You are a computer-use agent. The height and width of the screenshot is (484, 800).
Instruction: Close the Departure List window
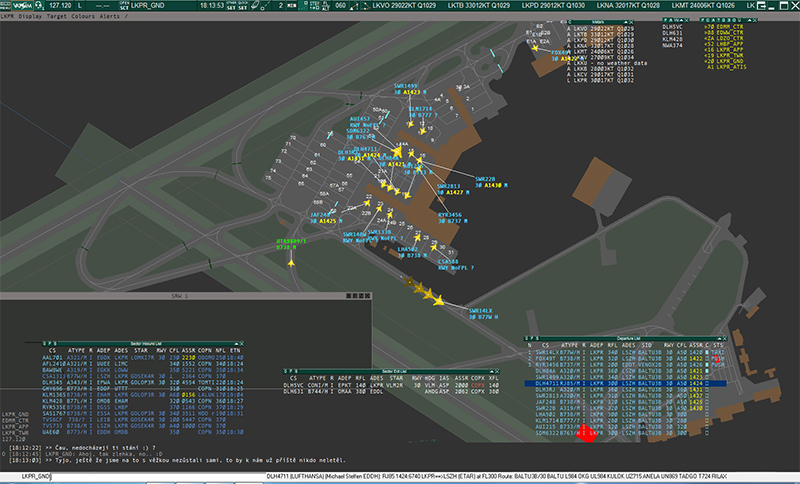[724, 338]
